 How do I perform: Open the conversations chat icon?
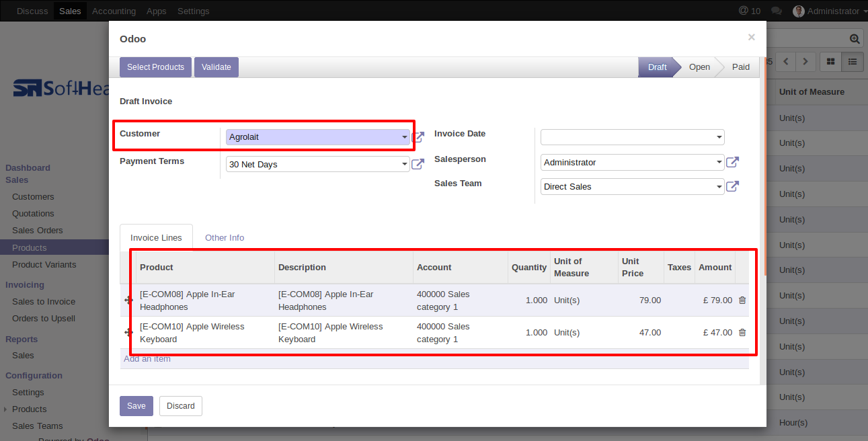[777, 11]
